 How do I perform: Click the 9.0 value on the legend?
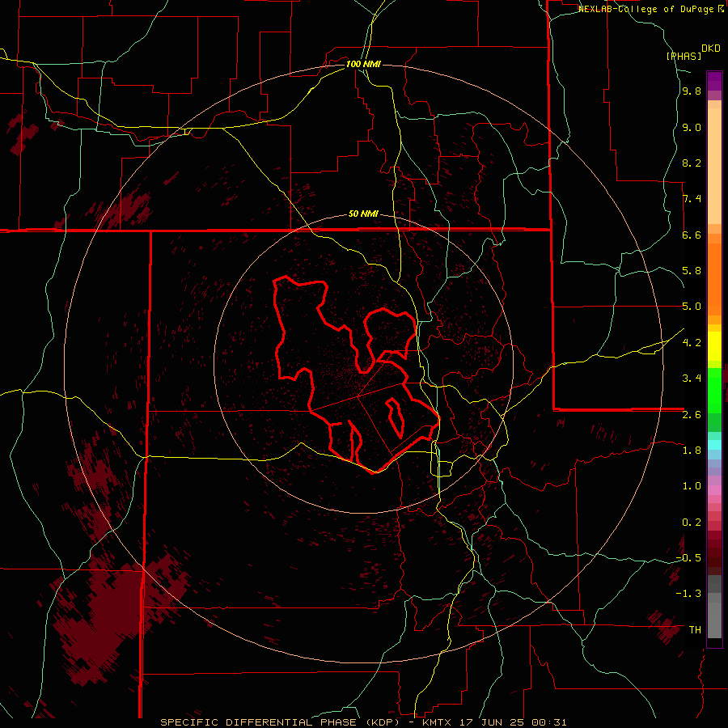pos(692,127)
